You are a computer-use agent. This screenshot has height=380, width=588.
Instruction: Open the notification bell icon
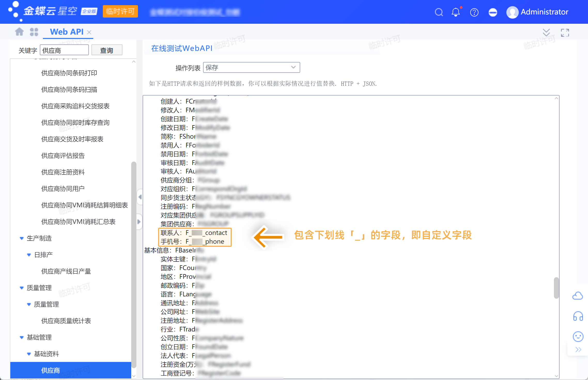tap(456, 12)
